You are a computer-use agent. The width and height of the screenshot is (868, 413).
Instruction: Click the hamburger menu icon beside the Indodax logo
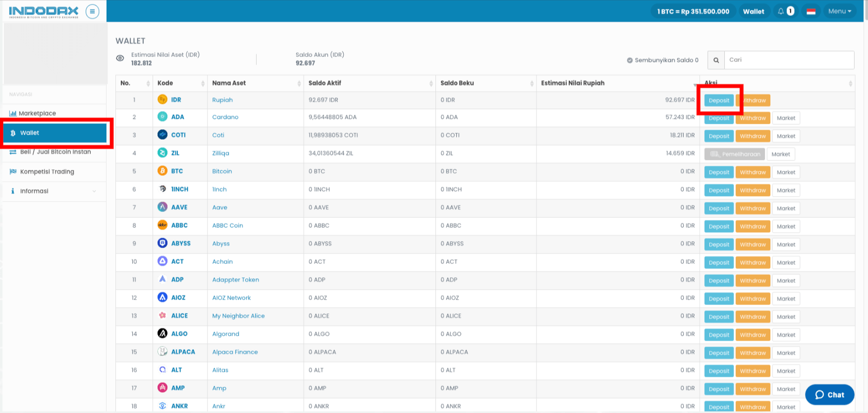[x=92, y=11]
